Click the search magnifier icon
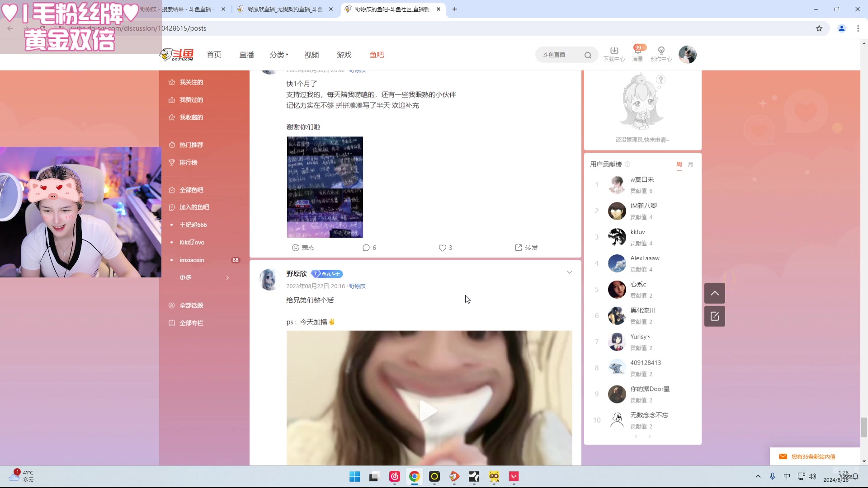This screenshot has height=488, width=868. tap(588, 55)
